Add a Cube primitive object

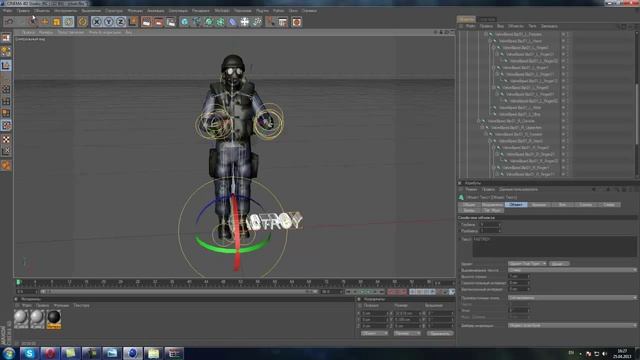184,22
